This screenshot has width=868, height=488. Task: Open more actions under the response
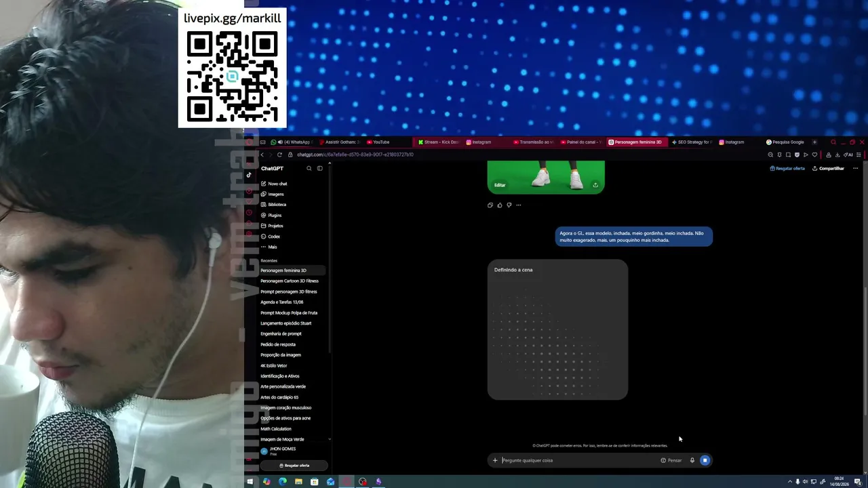[519, 205]
